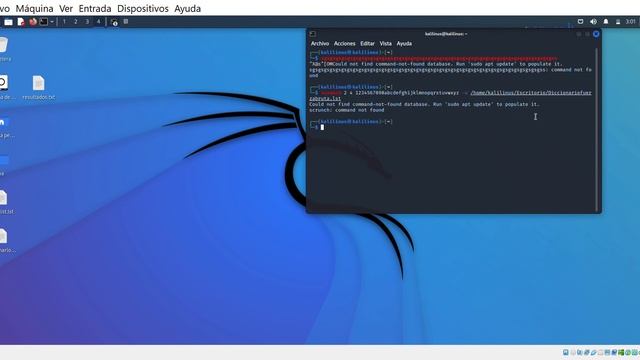Open the Ver menu of VirtualBox

coord(66,9)
